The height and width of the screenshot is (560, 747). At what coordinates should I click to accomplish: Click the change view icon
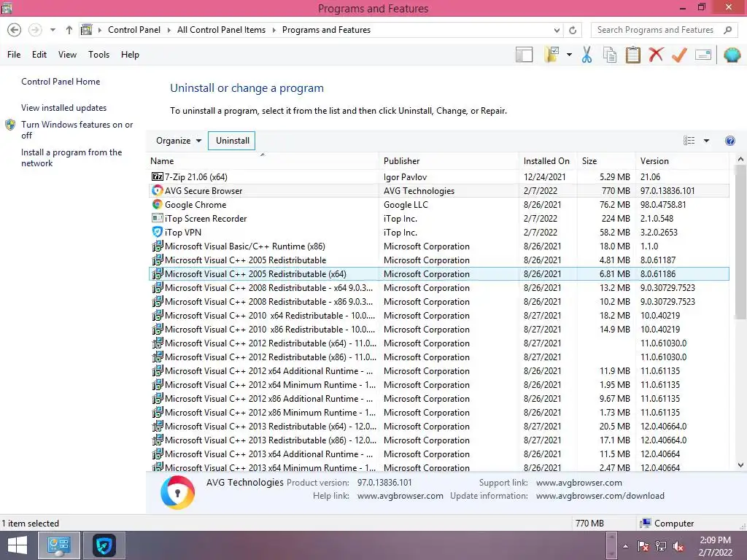pos(689,141)
